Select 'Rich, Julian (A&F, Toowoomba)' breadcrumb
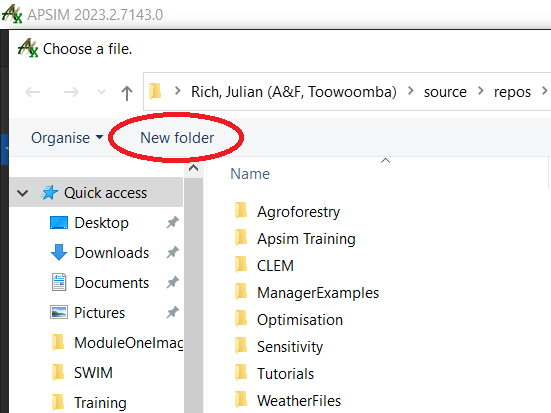The width and height of the screenshot is (551, 413). (294, 92)
